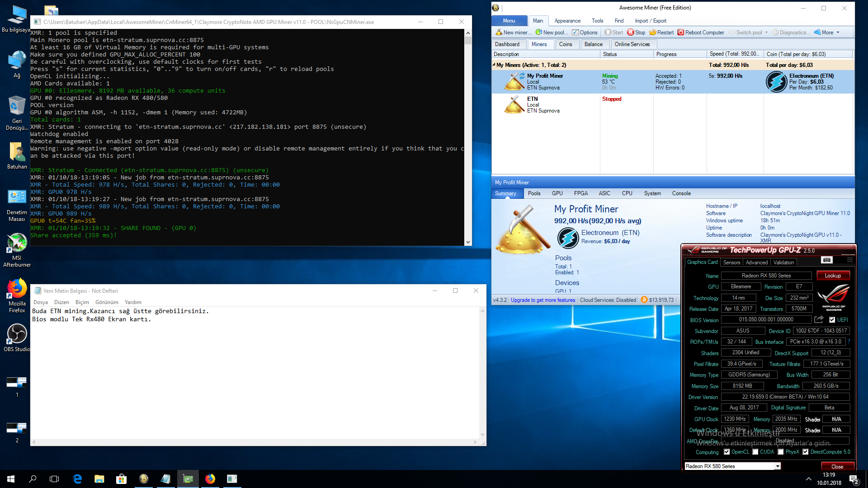Screen dimensions: 868x488
Task: Toggle the OpenCL checkbox in GPU-Z
Action: point(726,452)
